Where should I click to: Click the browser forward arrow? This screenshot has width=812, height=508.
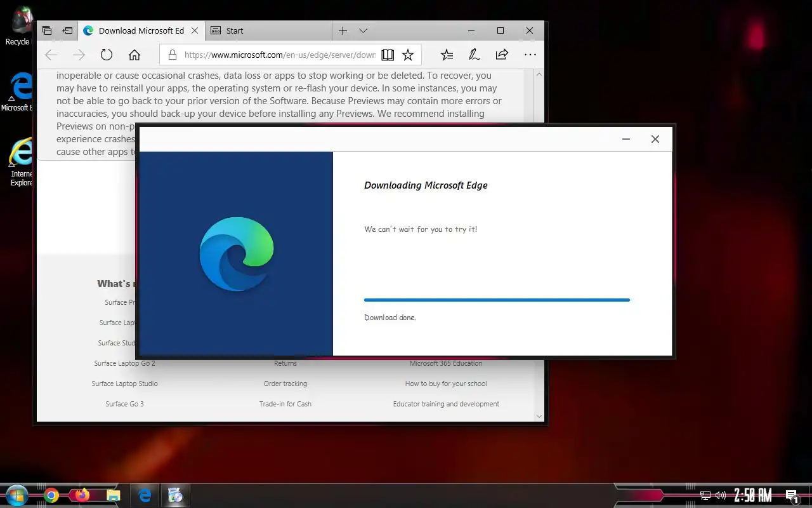click(x=79, y=55)
